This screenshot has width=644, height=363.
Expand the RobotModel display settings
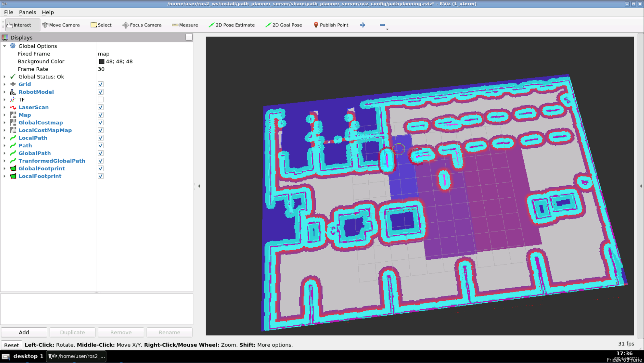coord(4,92)
